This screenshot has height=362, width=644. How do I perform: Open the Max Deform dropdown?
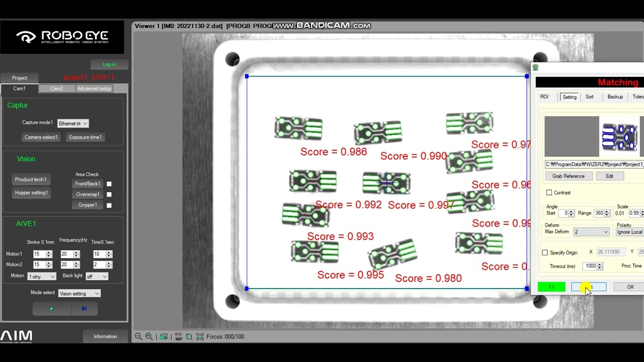(591, 232)
